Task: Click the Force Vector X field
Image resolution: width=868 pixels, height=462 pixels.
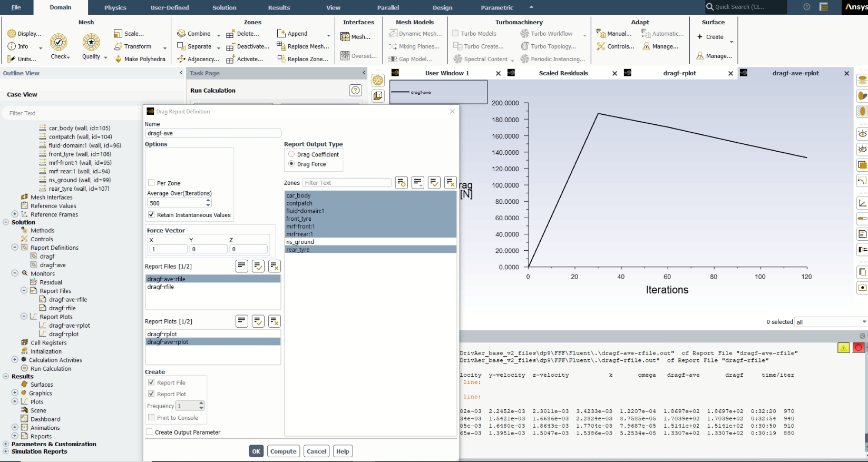Action: [168, 249]
